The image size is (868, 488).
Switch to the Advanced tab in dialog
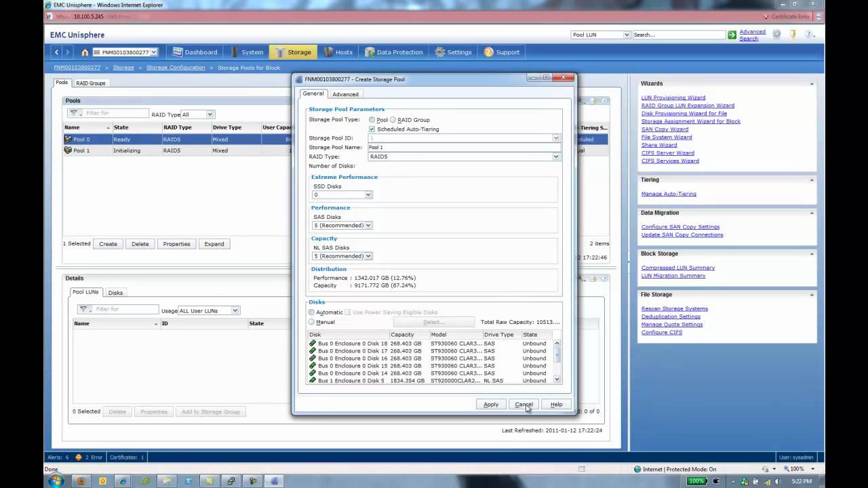(345, 94)
